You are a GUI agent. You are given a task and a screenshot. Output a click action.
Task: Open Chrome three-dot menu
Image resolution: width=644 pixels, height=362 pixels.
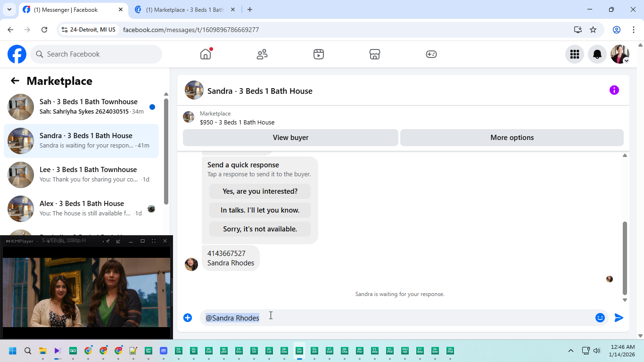[x=634, y=30]
